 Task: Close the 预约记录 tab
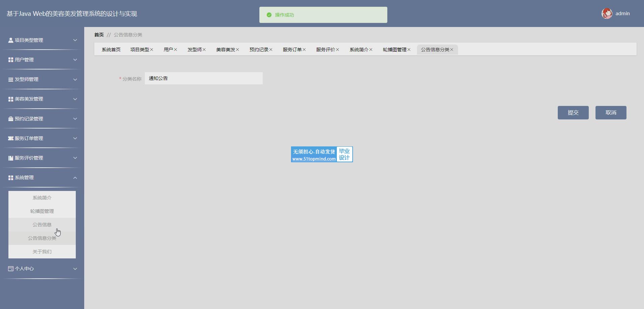pos(271,50)
